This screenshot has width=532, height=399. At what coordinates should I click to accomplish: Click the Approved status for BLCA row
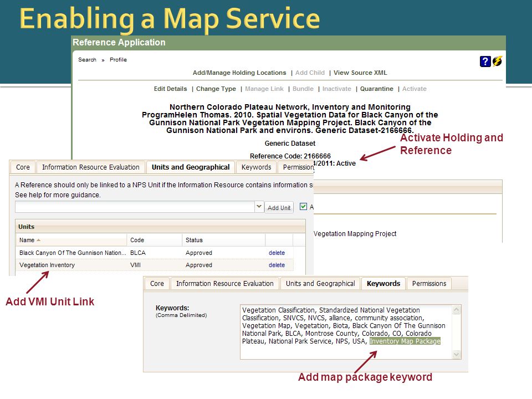point(199,253)
